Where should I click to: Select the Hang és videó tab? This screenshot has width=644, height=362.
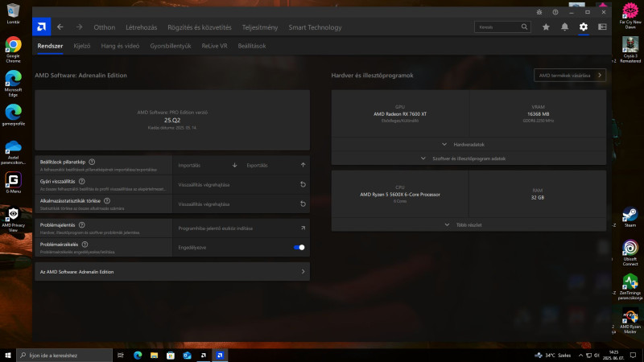(x=120, y=46)
